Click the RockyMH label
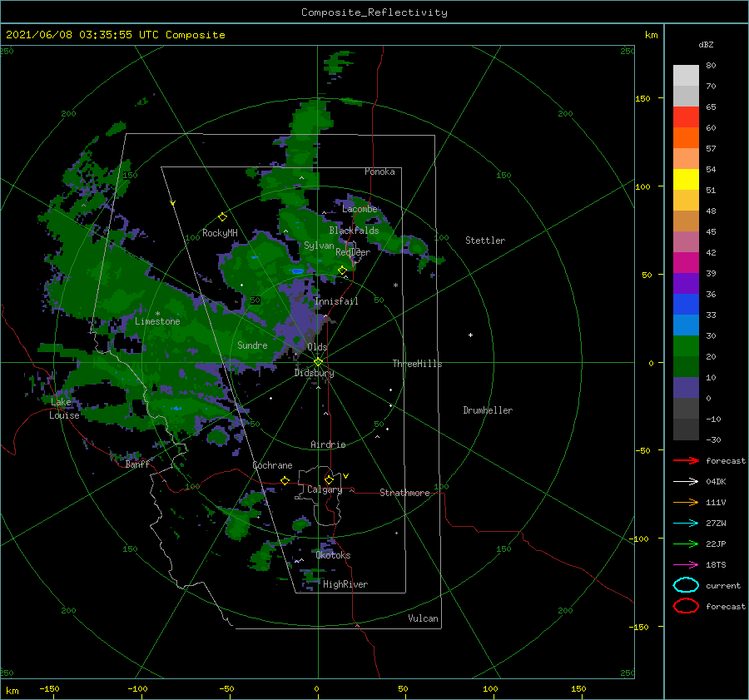Image resolution: width=749 pixels, height=700 pixels. pyautogui.click(x=220, y=233)
